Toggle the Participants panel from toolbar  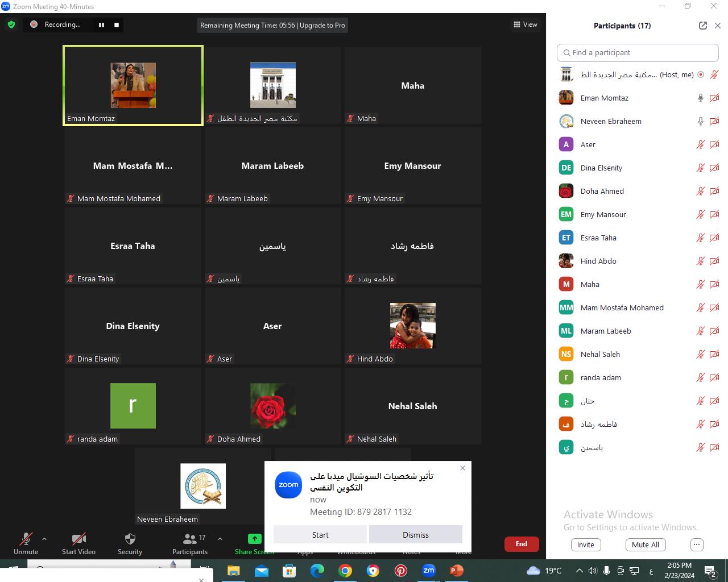tap(190, 543)
